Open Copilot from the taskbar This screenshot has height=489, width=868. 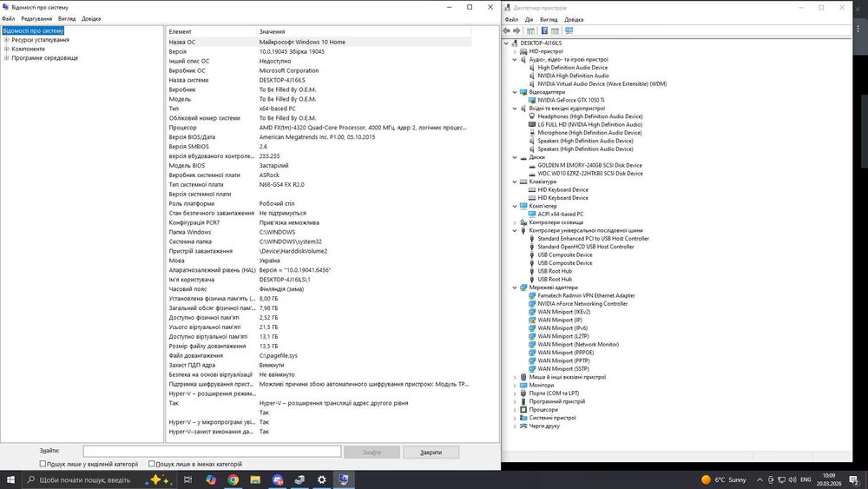pyautogui.click(x=211, y=479)
